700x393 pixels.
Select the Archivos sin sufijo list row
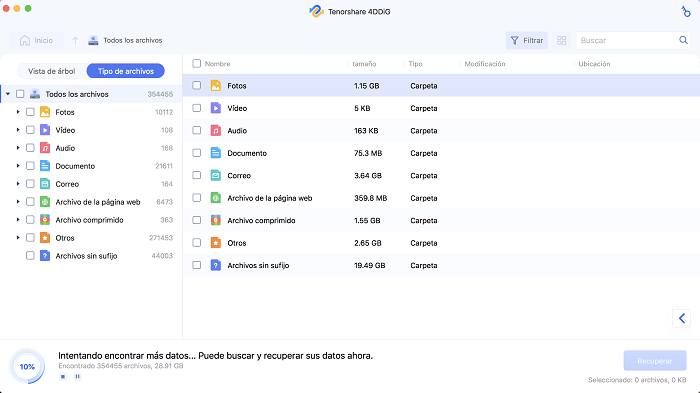pos(441,265)
